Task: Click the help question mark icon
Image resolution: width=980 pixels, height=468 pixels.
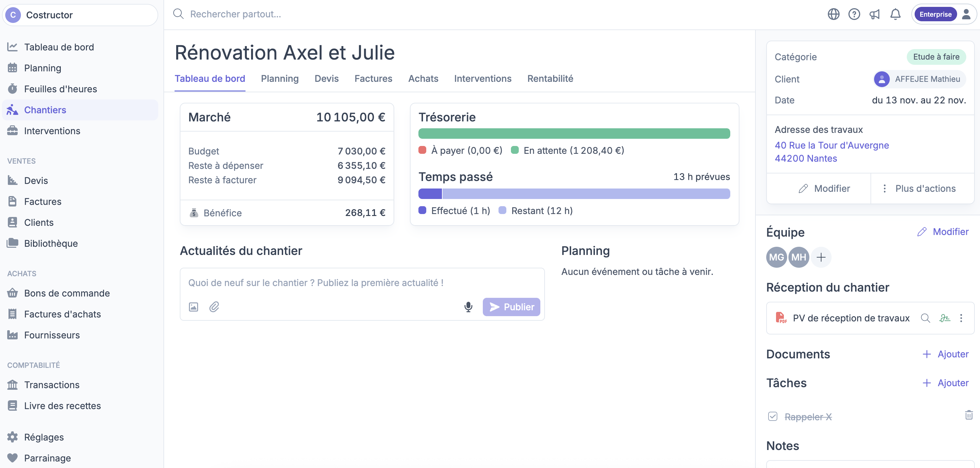Action: [854, 14]
